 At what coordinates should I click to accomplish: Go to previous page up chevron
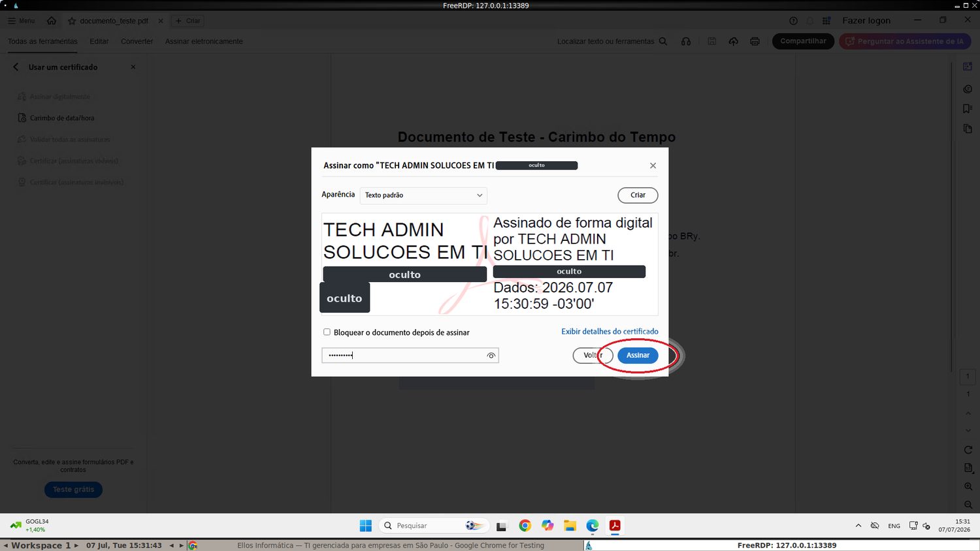(968, 413)
